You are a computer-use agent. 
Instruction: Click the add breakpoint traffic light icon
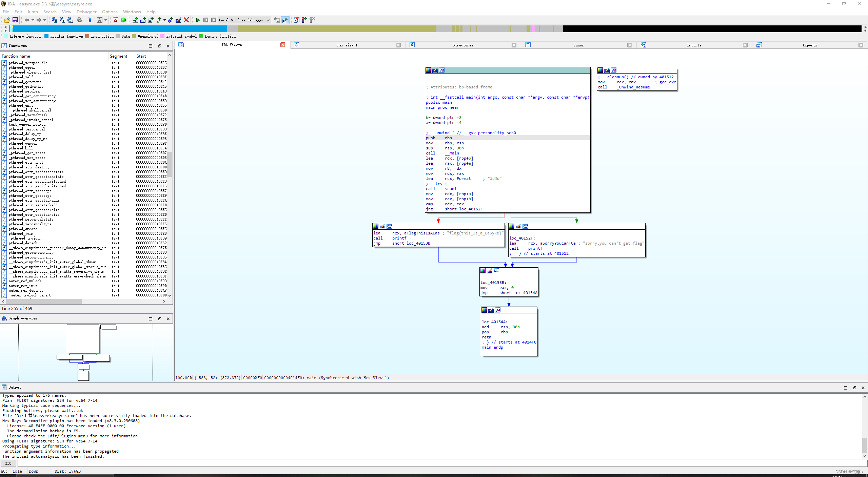pyautogui.click(x=304, y=20)
